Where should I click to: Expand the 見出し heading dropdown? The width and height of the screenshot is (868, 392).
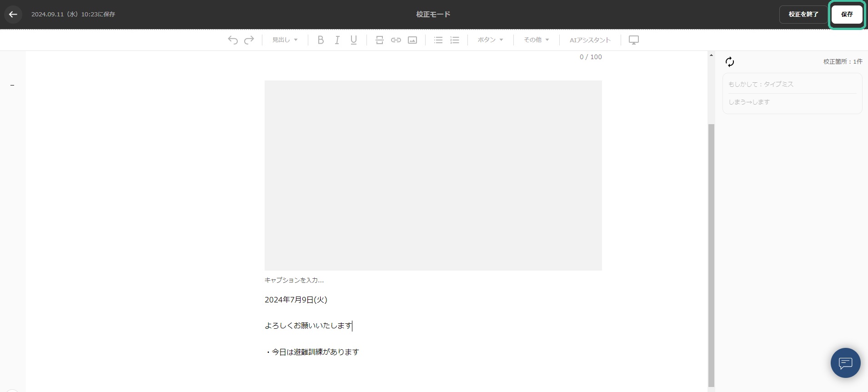click(x=285, y=40)
